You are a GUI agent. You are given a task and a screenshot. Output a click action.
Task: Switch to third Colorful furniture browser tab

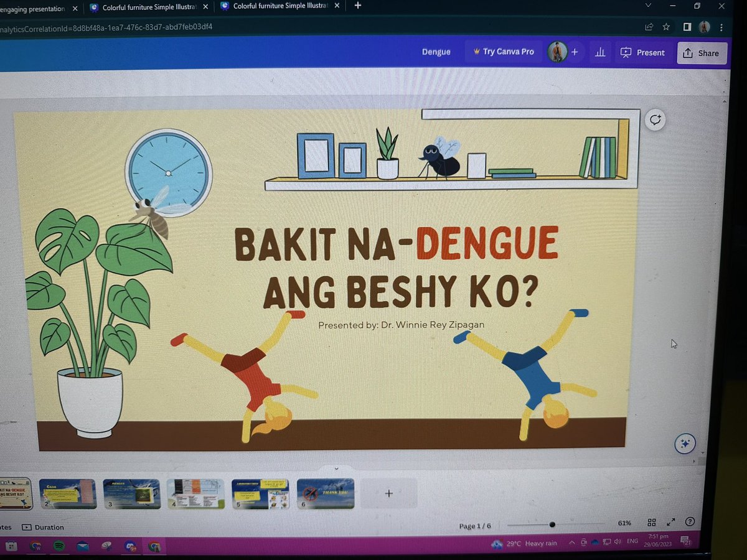(x=280, y=7)
